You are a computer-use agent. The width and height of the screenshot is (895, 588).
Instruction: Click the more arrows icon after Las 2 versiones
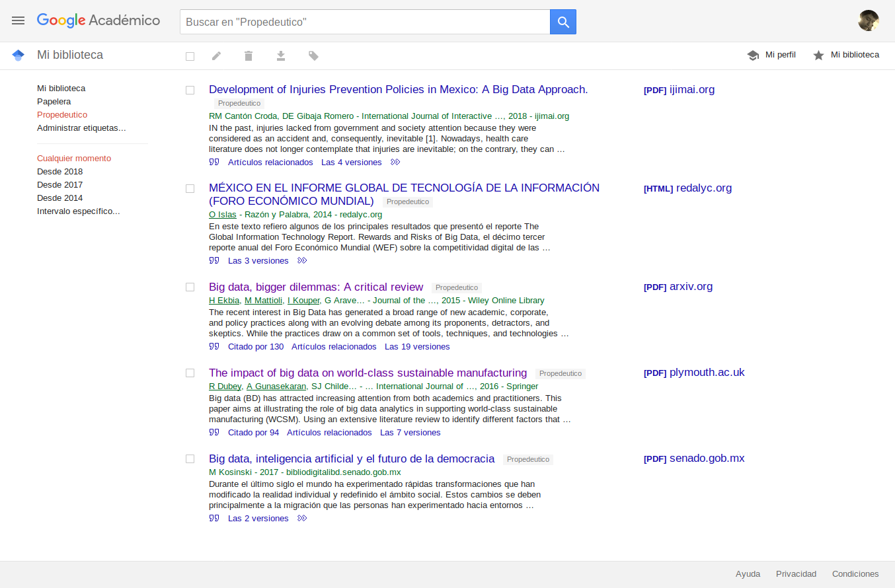[302, 518]
